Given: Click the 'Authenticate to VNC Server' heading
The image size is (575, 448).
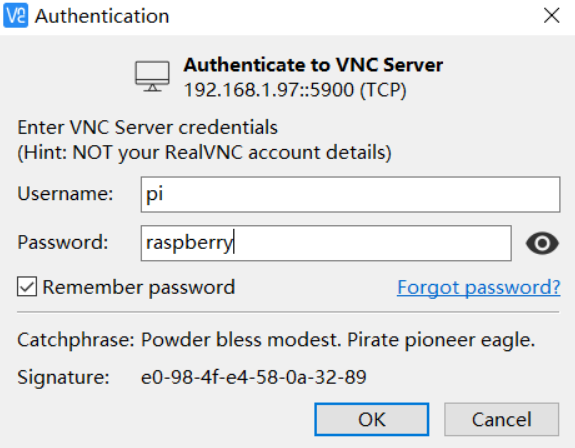Looking at the screenshot, I should pyautogui.click(x=313, y=65).
